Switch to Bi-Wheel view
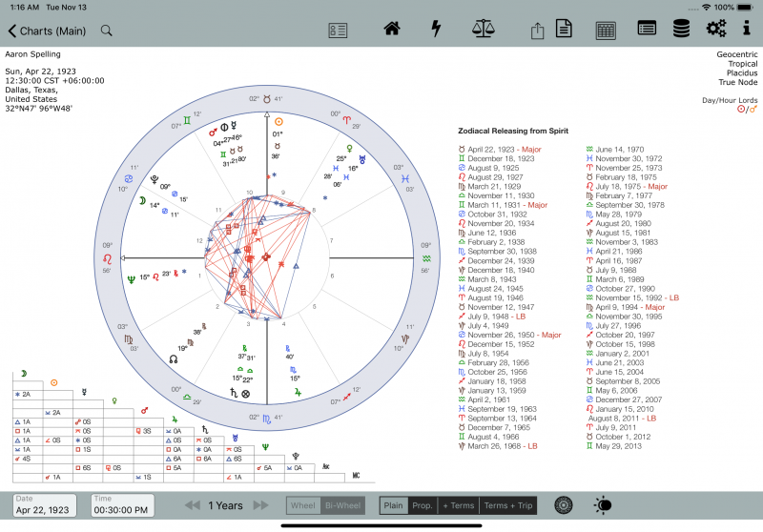 342,505
